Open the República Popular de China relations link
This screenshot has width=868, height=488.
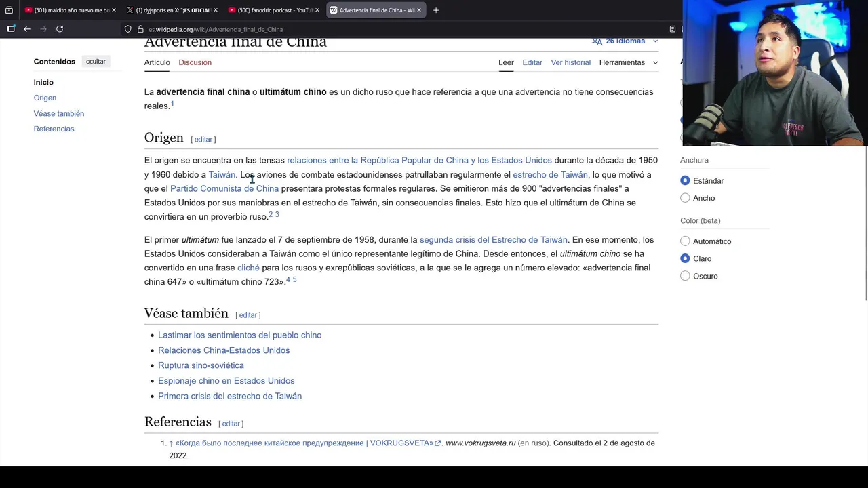419,161
